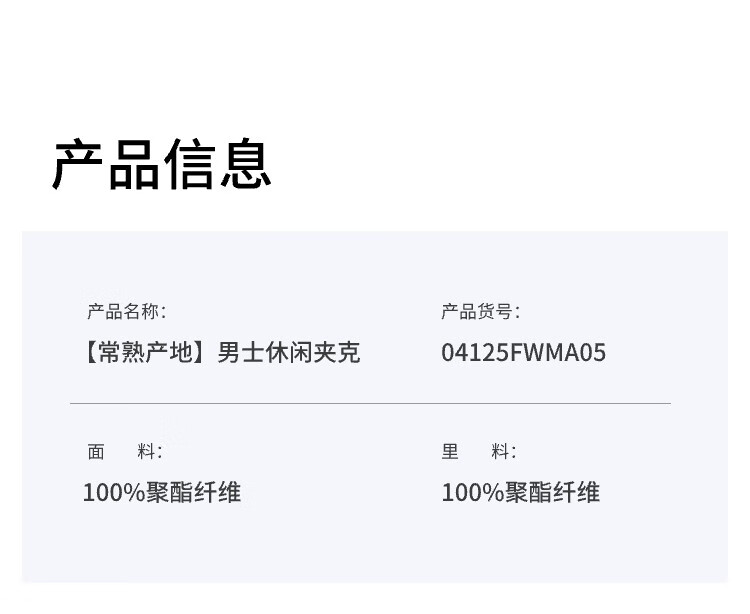
Task: Click the "产品信息" heading
Action: pos(161,165)
